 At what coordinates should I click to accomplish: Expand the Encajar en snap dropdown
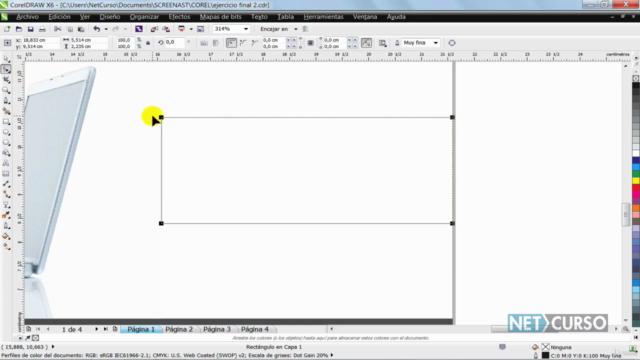tap(296, 29)
